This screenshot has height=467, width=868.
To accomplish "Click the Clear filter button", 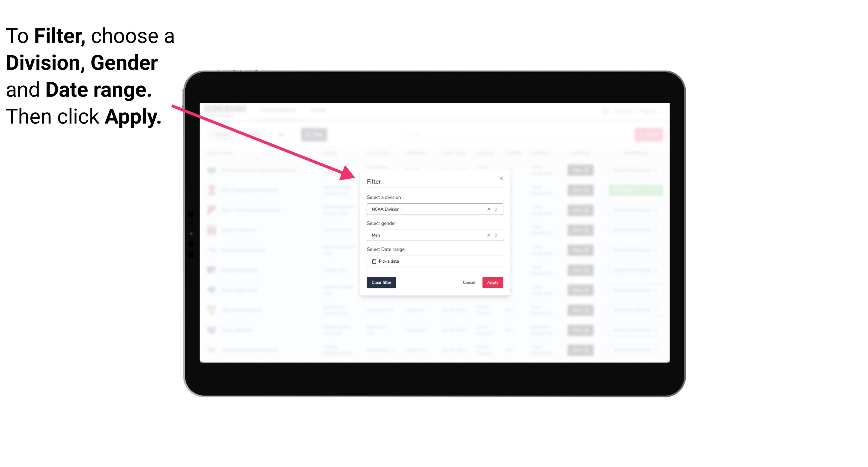I will pyautogui.click(x=381, y=283).
